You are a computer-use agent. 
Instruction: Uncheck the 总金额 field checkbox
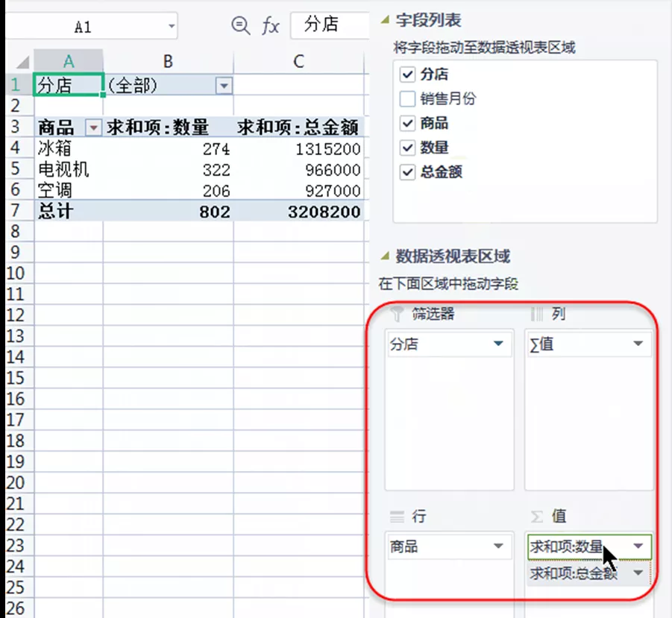tap(407, 171)
